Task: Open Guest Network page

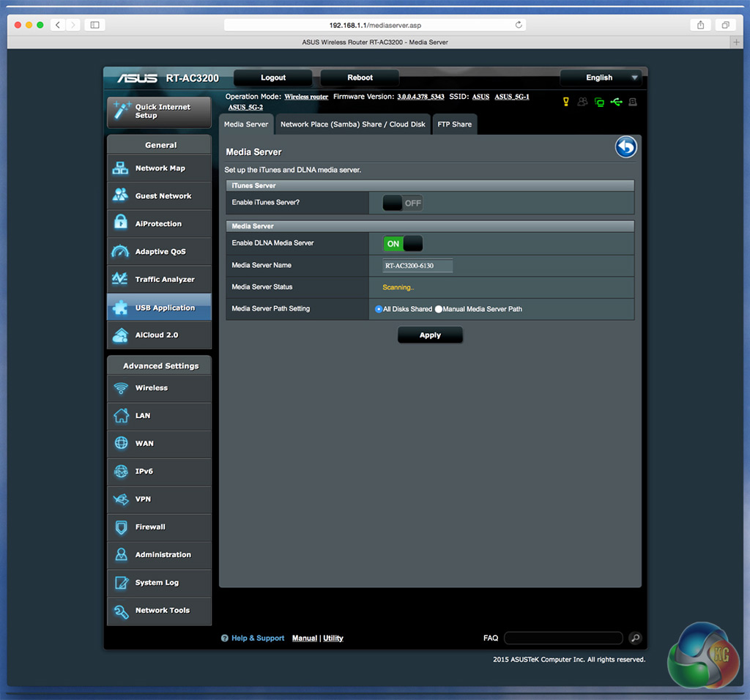Action: 159,196
